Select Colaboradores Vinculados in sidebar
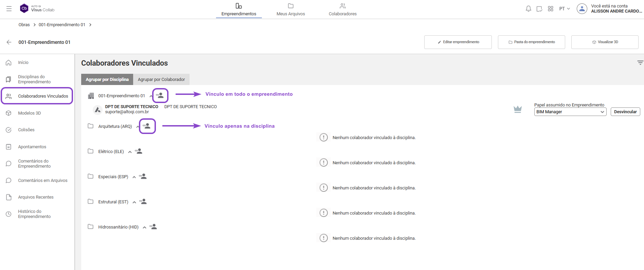This screenshot has width=644, height=270. coord(37,96)
